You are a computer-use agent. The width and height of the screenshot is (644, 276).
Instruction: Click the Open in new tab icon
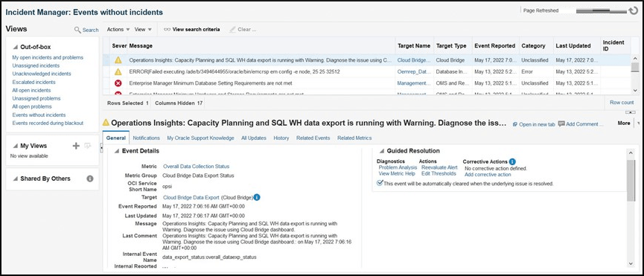(515, 123)
